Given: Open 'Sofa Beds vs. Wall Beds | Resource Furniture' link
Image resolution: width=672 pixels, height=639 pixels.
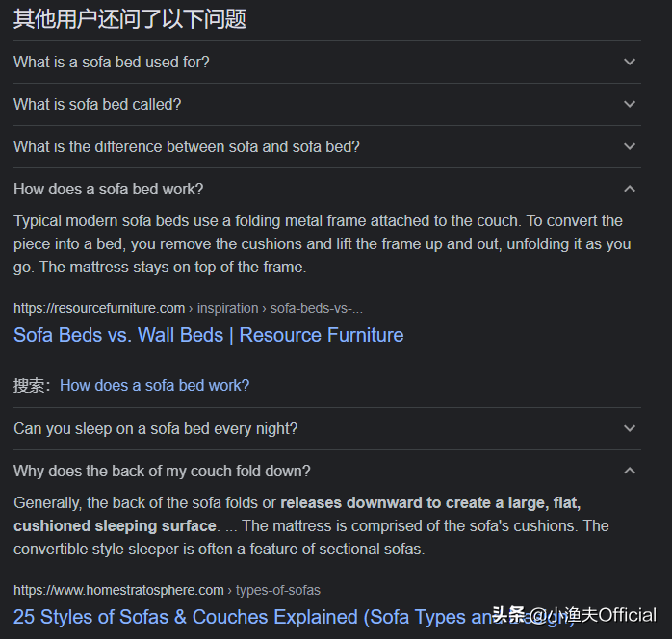Looking at the screenshot, I should pos(208,335).
